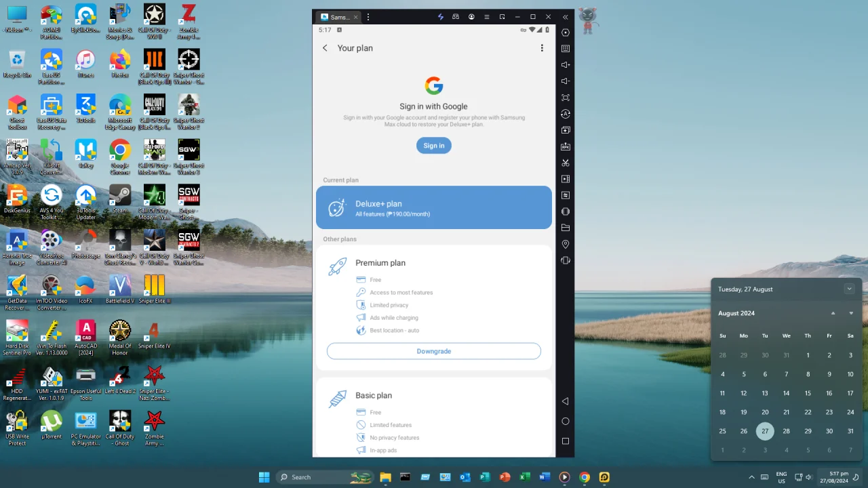Open Google Chrome from the taskbar
Image resolution: width=868 pixels, height=488 pixels.
(585, 477)
